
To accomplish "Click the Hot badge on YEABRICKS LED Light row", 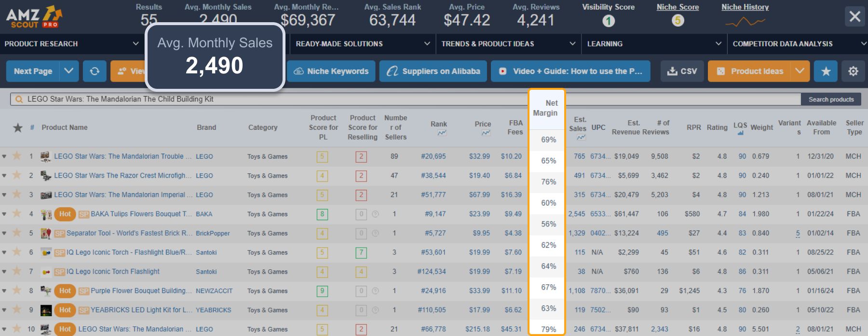I will [65, 310].
